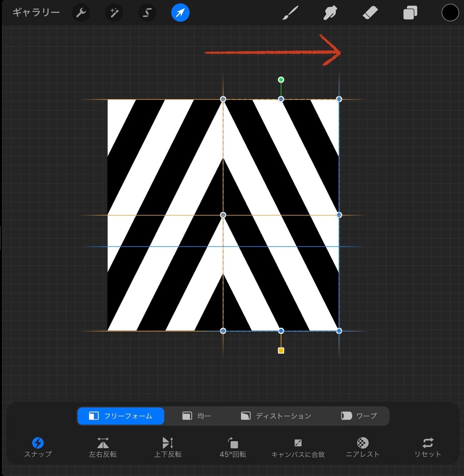
Task: Click the top-right corner transform node
Action: coord(339,99)
